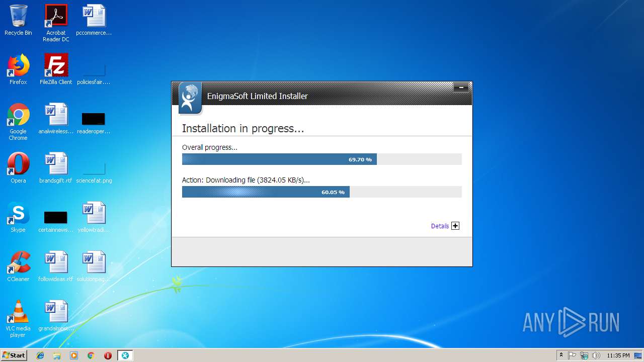Open the Recycle Bin desktop icon
644x362 pixels.
(x=18, y=20)
